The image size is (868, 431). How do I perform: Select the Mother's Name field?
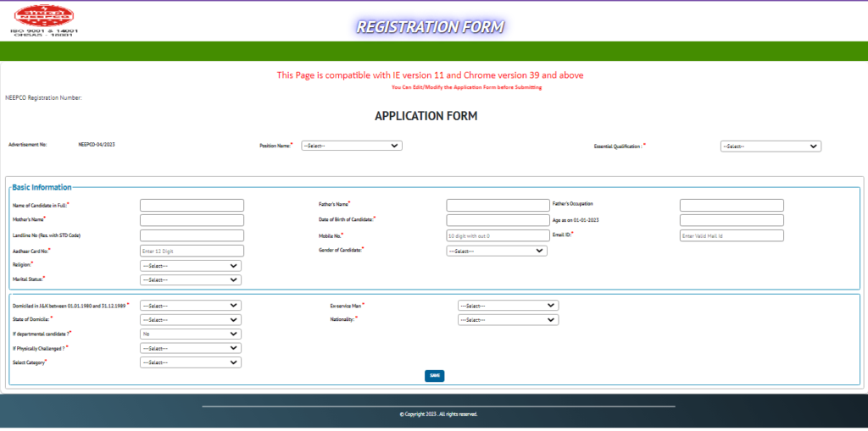pyautogui.click(x=192, y=220)
